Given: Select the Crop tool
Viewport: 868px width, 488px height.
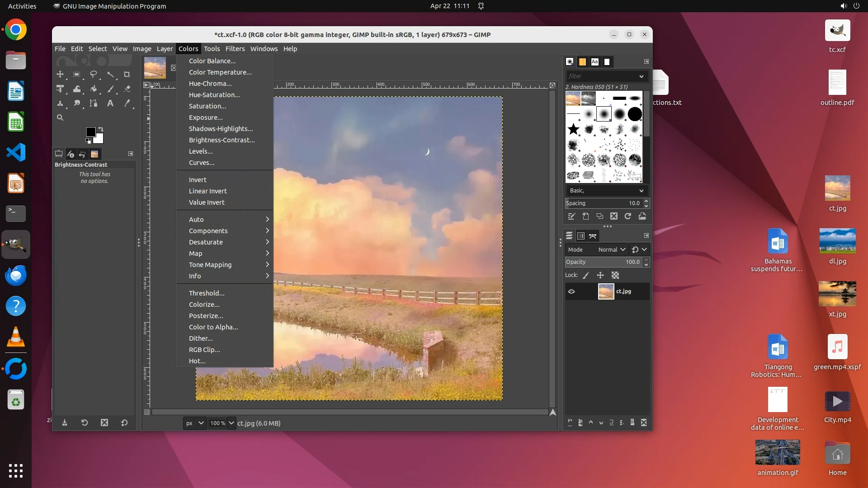Looking at the screenshot, I should [127, 75].
